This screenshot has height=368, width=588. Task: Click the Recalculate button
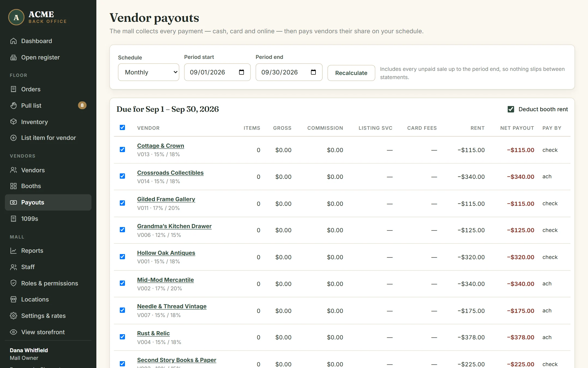tap(351, 73)
